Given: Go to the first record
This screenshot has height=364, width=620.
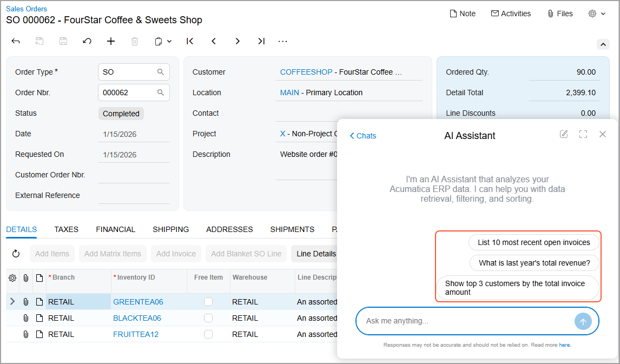Looking at the screenshot, I should coord(190,41).
